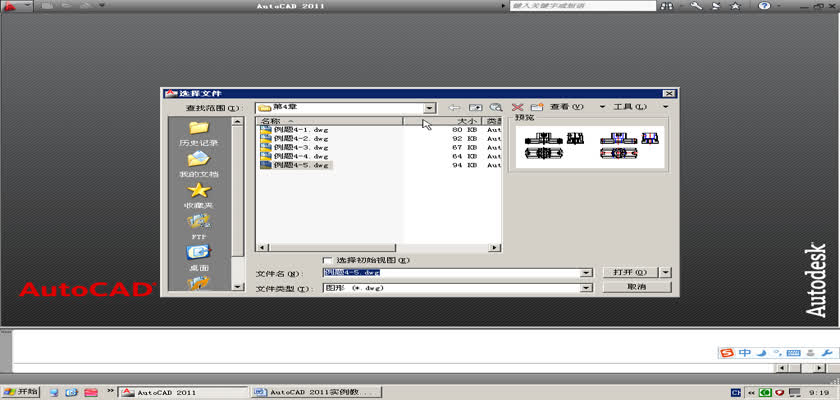Screen dimensions: 840x400
Task: Expand the Help dropdown arrow in title bar
Action: pyautogui.click(x=779, y=6)
